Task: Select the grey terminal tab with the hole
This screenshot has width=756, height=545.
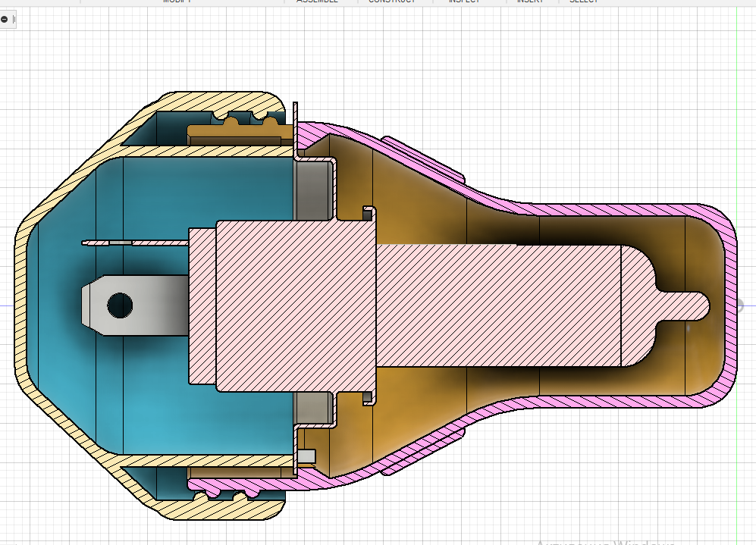Action: (135, 305)
